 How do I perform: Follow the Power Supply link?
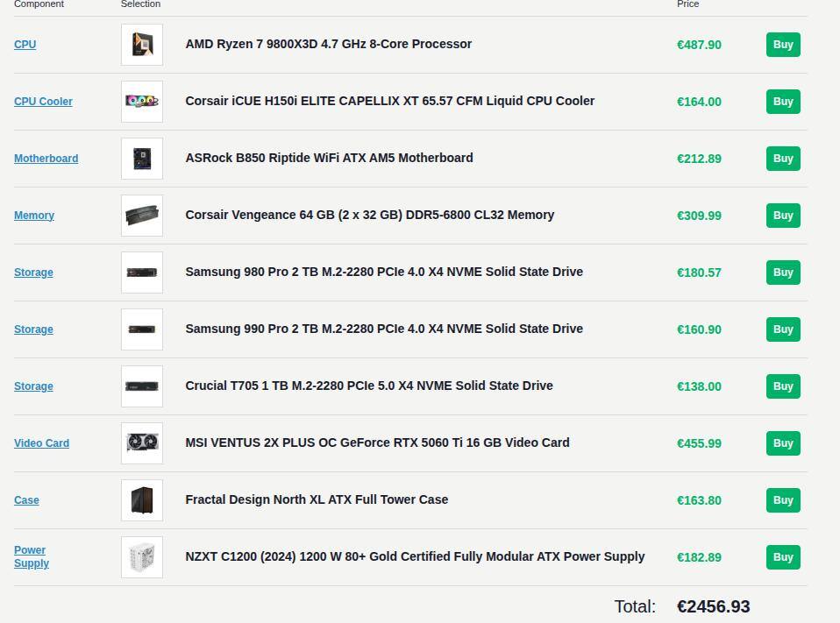tap(32, 556)
